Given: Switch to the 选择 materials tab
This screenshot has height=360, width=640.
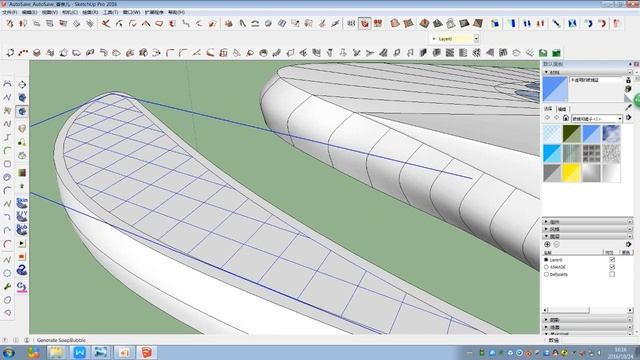Looking at the screenshot, I should pyautogui.click(x=548, y=109).
